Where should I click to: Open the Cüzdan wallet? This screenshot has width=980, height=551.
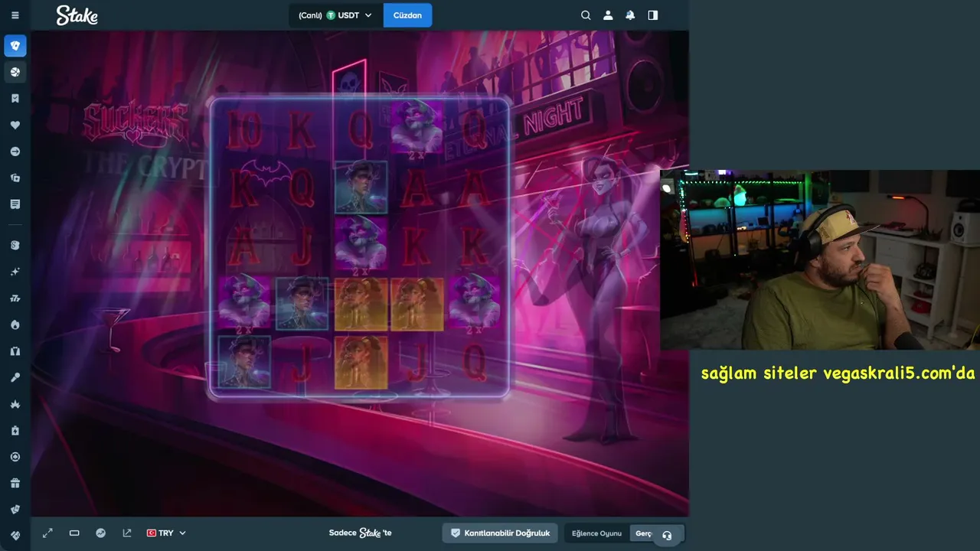click(x=407, y=15)
